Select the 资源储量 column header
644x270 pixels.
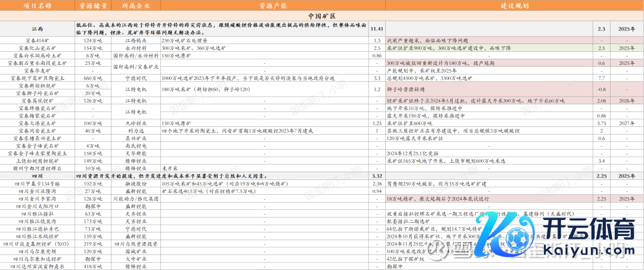(x=93, y=4)
